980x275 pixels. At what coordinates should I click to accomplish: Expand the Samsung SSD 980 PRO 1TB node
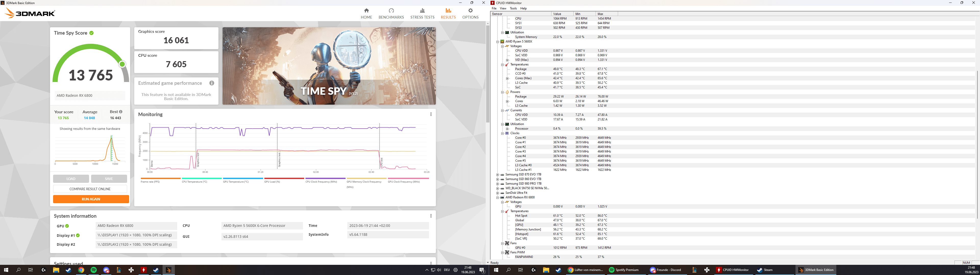(497, 183)
